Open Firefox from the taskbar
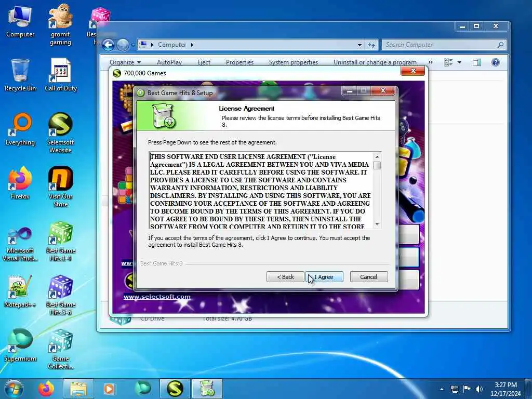Screen dimensions: 532x399 click(x=46, y=389)
